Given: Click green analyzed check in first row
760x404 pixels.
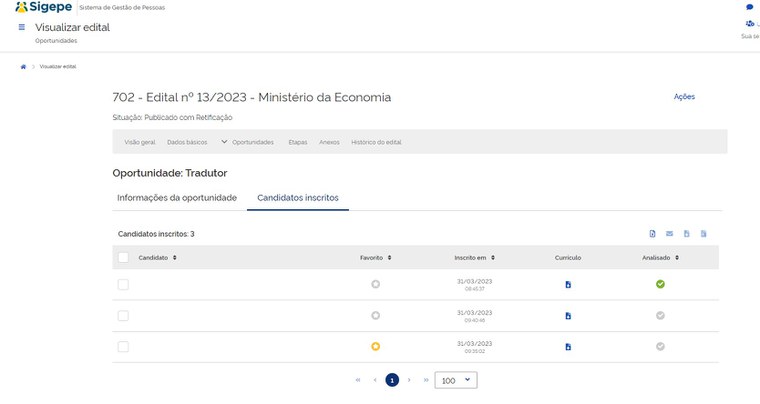Looking at the screenshot, I should point(660,284).
